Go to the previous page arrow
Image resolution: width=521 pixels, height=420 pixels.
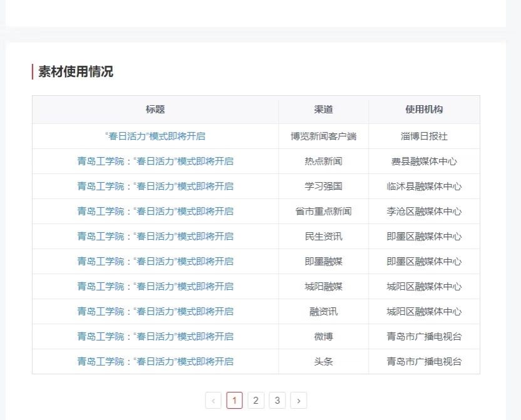tap(214, 401)
